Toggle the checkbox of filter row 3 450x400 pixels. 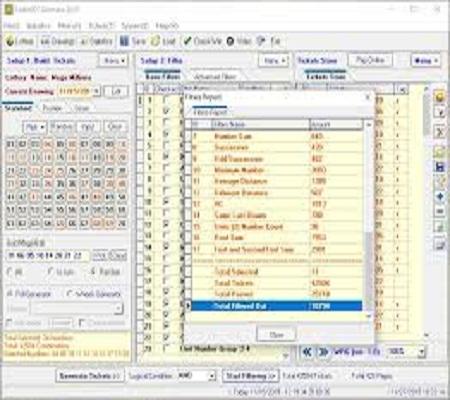(166, 122)
